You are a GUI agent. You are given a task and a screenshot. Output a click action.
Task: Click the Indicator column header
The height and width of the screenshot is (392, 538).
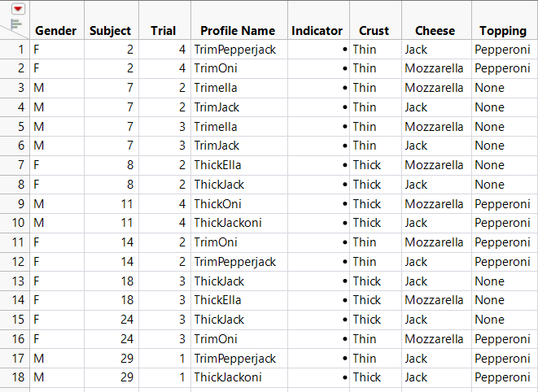317,31
